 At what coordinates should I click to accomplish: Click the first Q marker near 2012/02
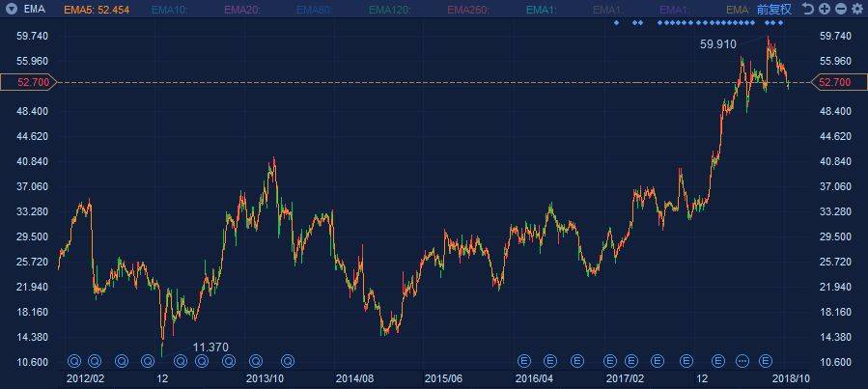pyautogui.click(x=73, y=361)
